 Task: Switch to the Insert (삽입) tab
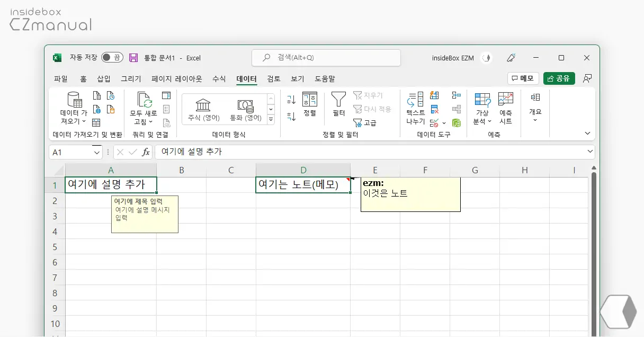tap(104, 78)
